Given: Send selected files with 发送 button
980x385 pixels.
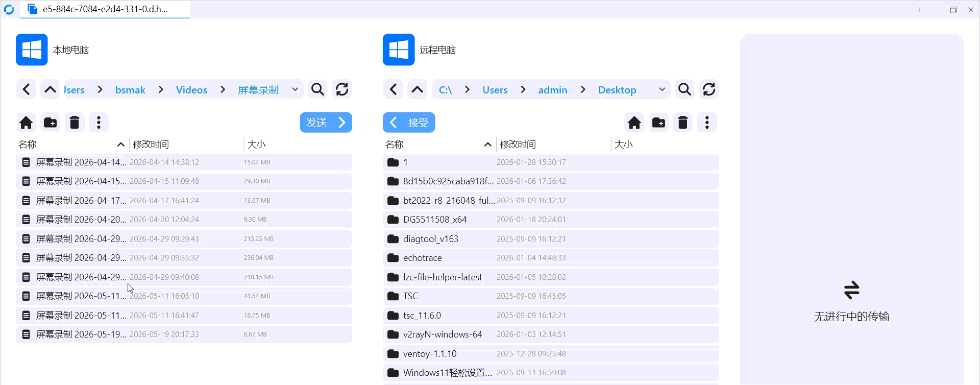Looking at the screenshot, I should pyautogui.click(x=326, y=123).
